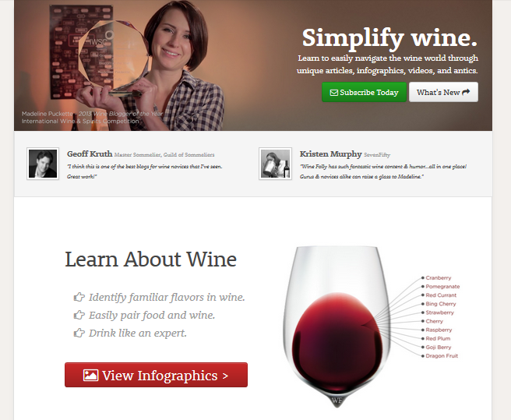
Task: Click the Kristen Murphy name heading
Action: 330,154
